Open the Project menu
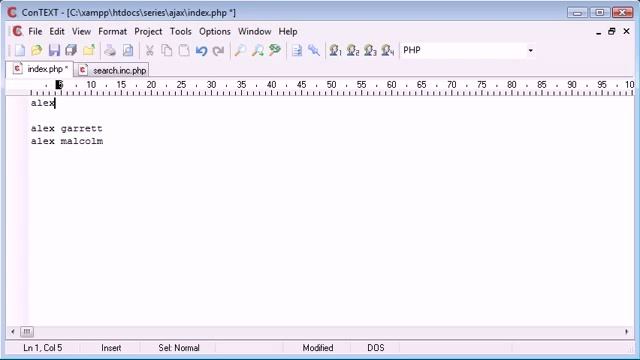Screen dimensions: 640x360 tap(148, 31)
